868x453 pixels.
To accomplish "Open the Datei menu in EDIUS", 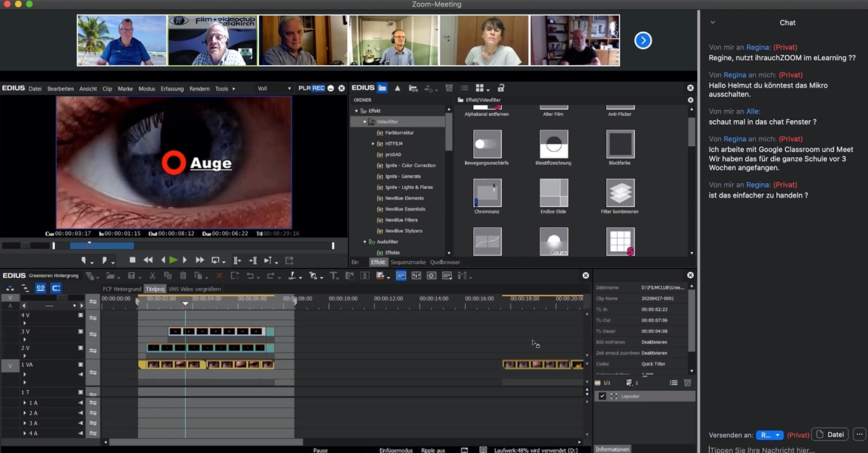I will coord(35,88).
